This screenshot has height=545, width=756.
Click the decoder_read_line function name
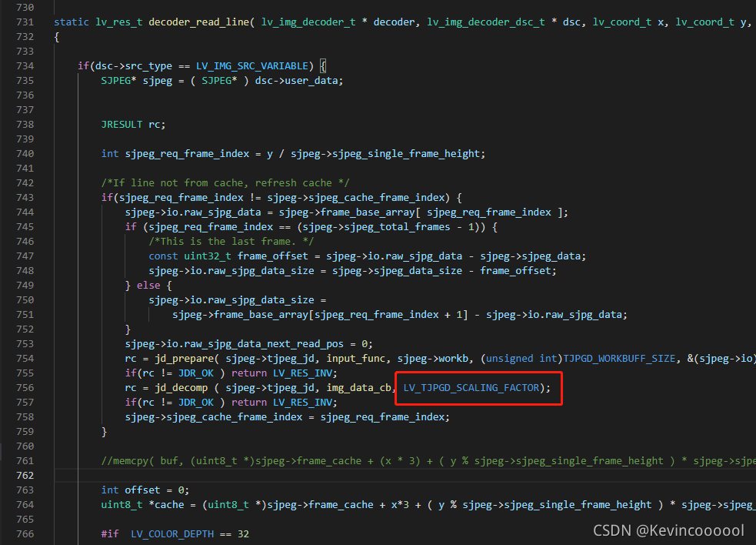[x=199, y=22]
